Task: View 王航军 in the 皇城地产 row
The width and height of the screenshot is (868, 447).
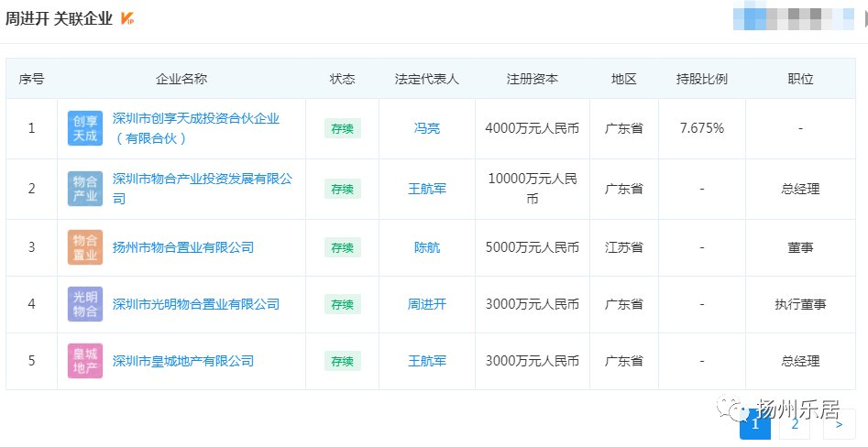Action: point(427,361)
